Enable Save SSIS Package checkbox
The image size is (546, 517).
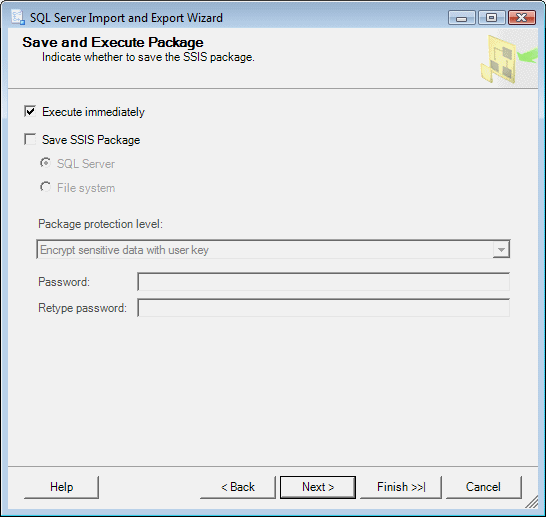tap(30, 139)
